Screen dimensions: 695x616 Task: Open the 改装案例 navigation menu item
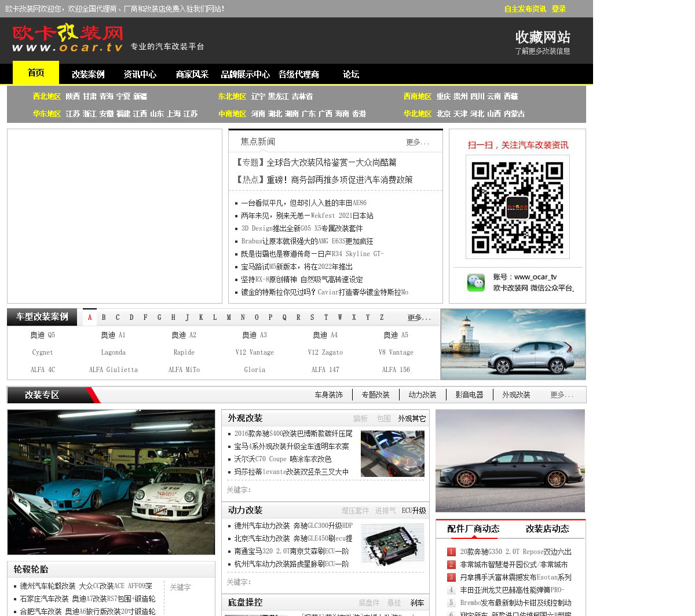tap(88, 74)
